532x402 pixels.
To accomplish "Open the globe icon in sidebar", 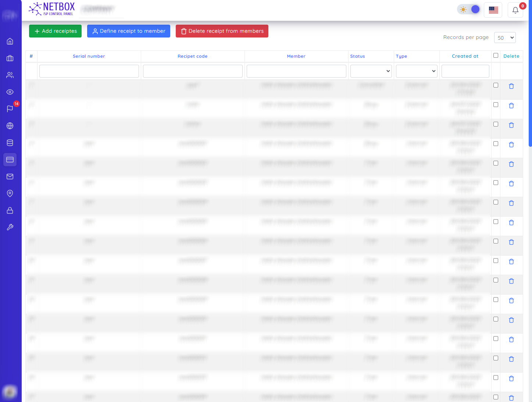I will [10, 126].
